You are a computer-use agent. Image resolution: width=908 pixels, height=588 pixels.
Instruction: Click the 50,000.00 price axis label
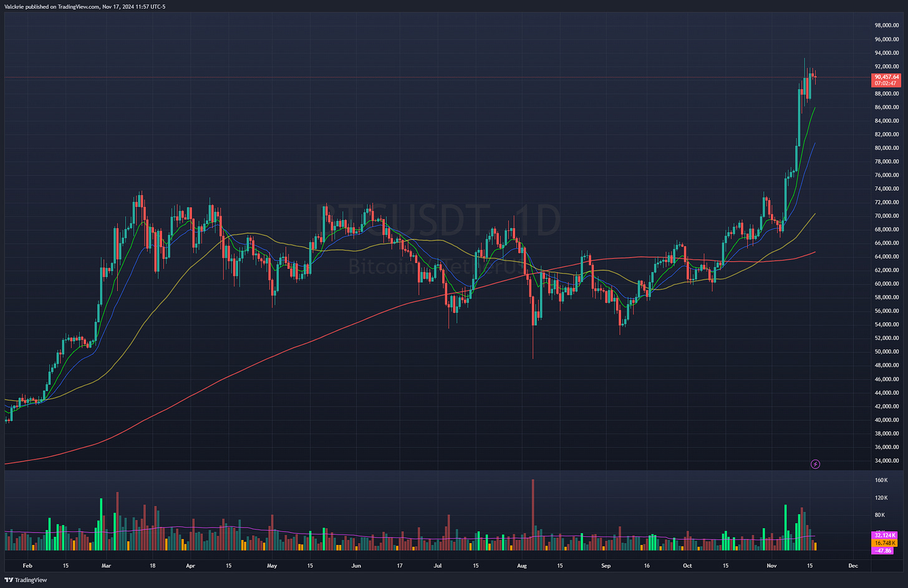click(x=887, y=352)
